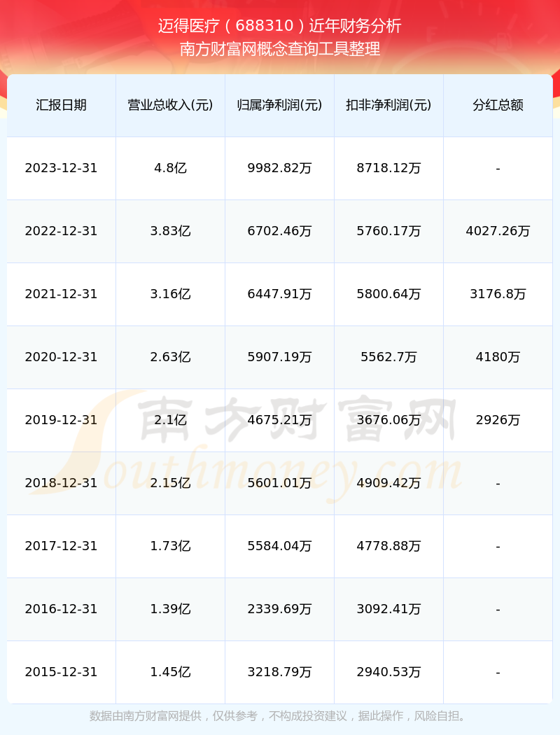Screen dimensions: 560x735
Task: Click the revenue value 2.1亿
Action: pos(171,420)
